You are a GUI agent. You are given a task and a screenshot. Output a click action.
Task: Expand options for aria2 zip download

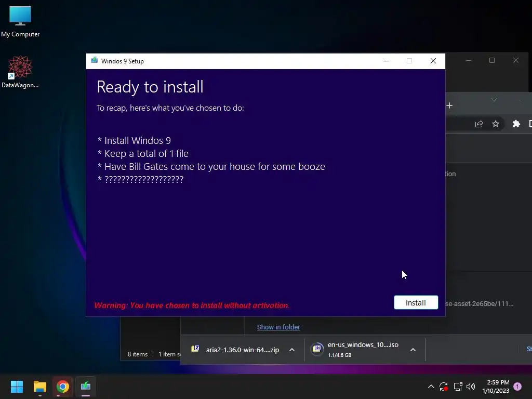[292, 350]
